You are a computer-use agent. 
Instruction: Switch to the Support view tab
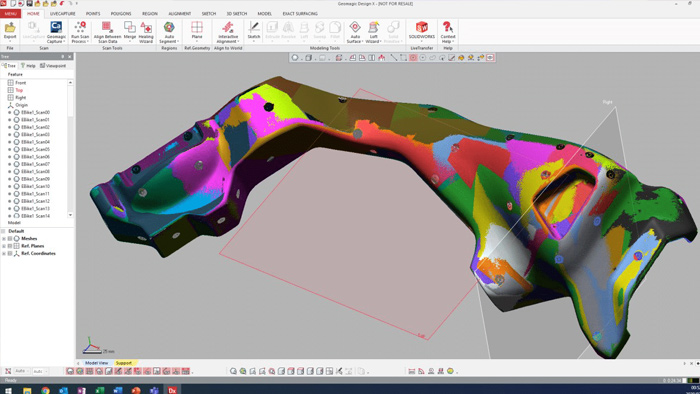pos(124,363)
